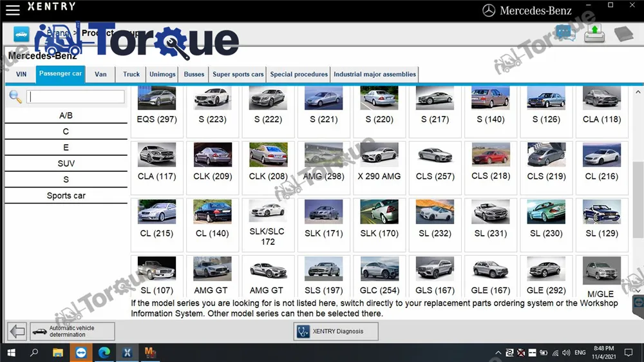
Task: Filter by SUV category
Action: pos(66,164)
